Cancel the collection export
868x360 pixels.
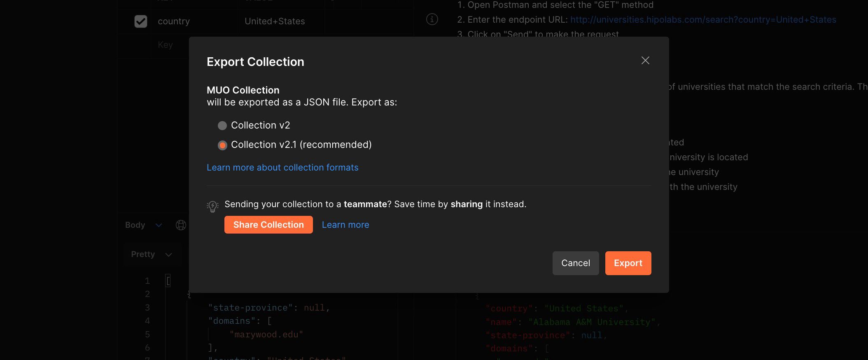pos(575,263)
